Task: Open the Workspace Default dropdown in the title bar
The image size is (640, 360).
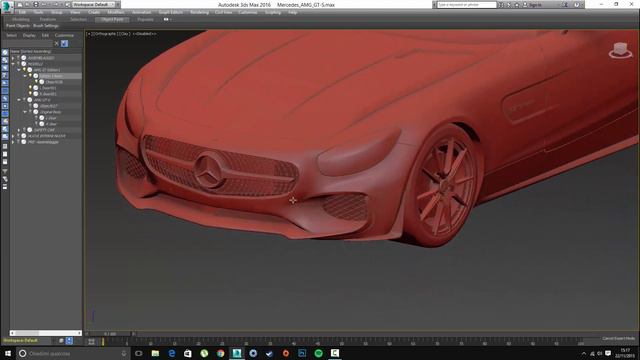Action: 94,4
